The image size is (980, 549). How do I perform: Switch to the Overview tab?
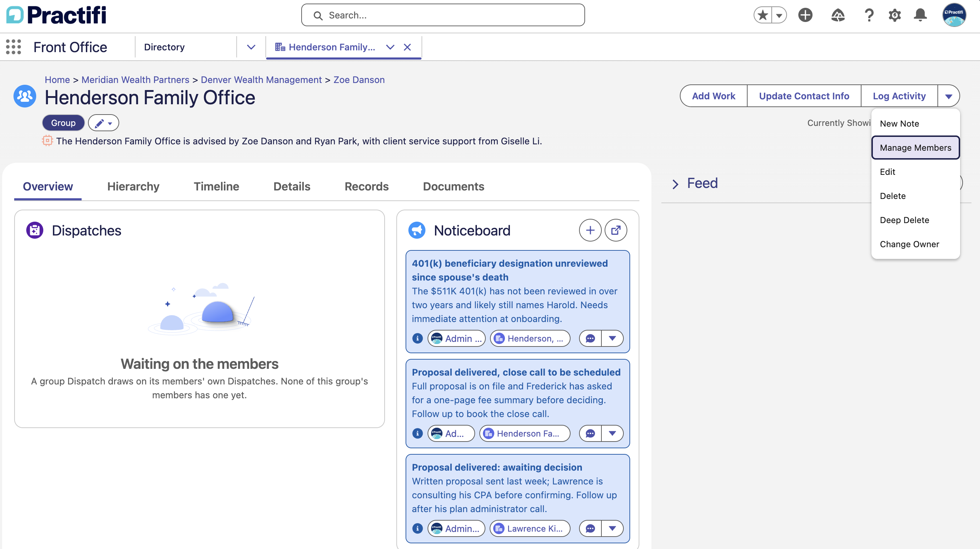tap(48, 186)
